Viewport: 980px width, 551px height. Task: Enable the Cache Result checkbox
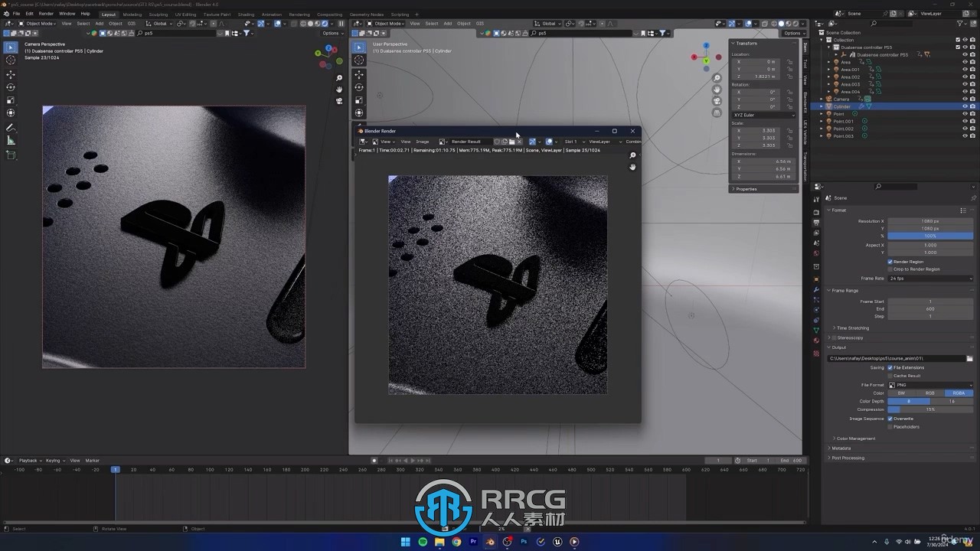point(890,376)
